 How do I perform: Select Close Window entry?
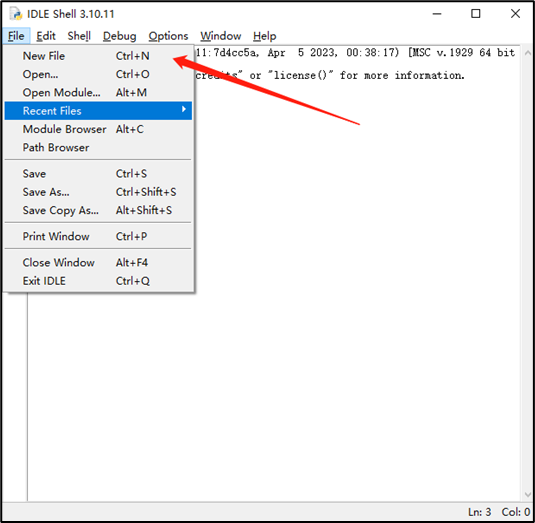[x=98, y=263]
